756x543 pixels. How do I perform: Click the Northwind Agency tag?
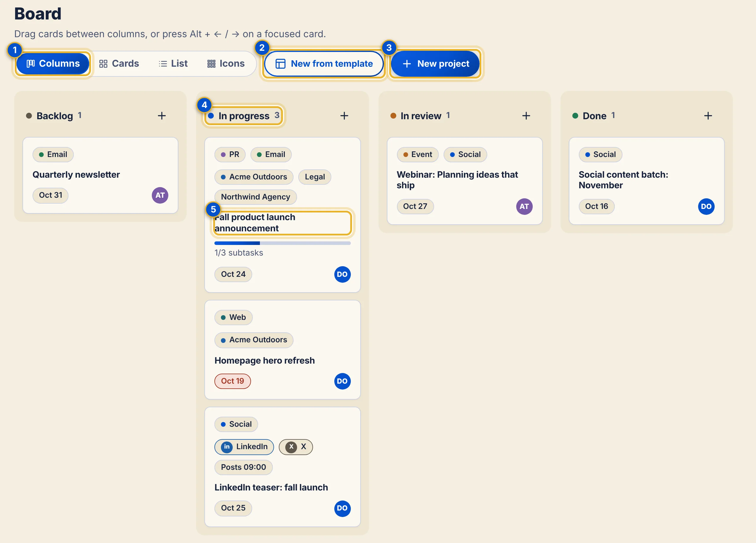coord(256,197)
